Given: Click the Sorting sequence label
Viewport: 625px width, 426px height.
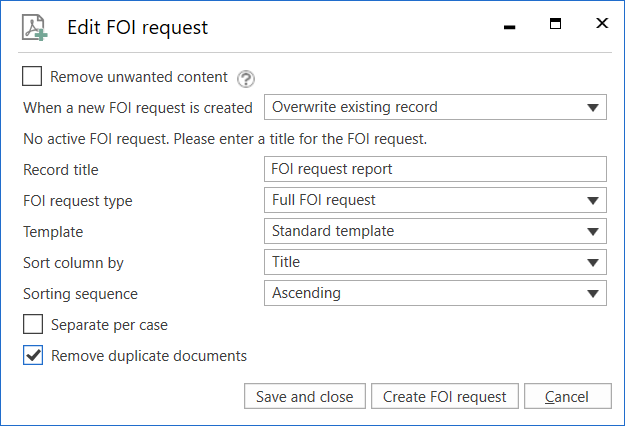Looking at the screenshot, I should coord(80,294).
